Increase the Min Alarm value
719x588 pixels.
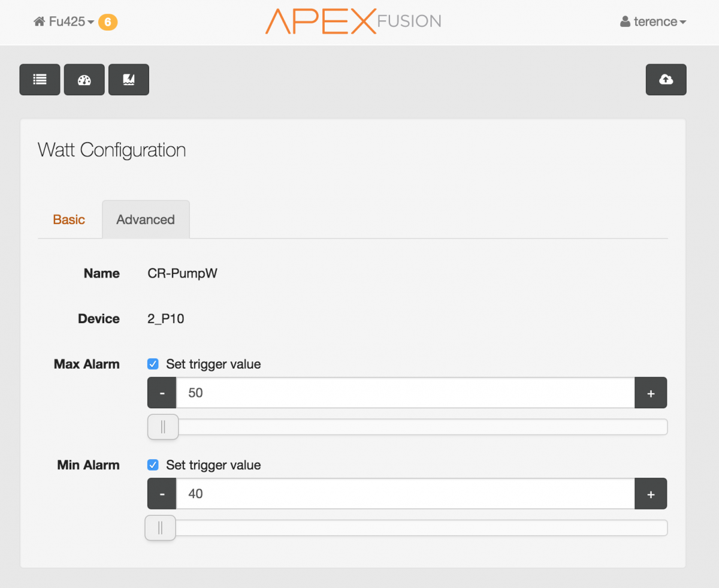pyautogui.click(x=651, y=494)
